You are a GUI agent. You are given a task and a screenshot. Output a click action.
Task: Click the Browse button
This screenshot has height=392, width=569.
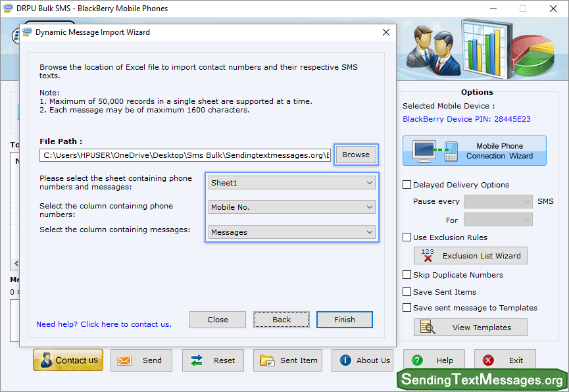pos(356,155)
